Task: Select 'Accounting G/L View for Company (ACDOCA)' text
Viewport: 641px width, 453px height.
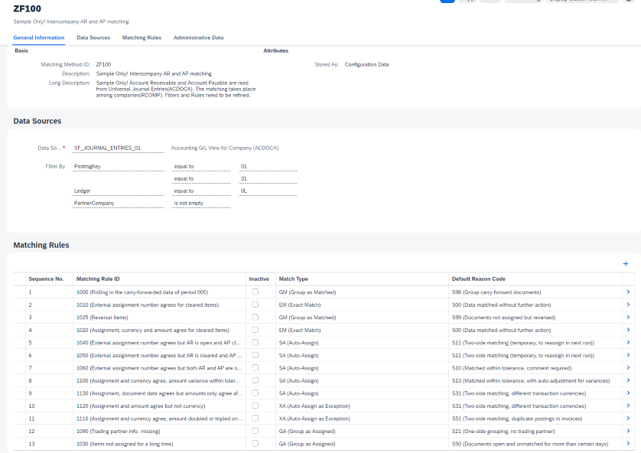Action: pos(224,148)
